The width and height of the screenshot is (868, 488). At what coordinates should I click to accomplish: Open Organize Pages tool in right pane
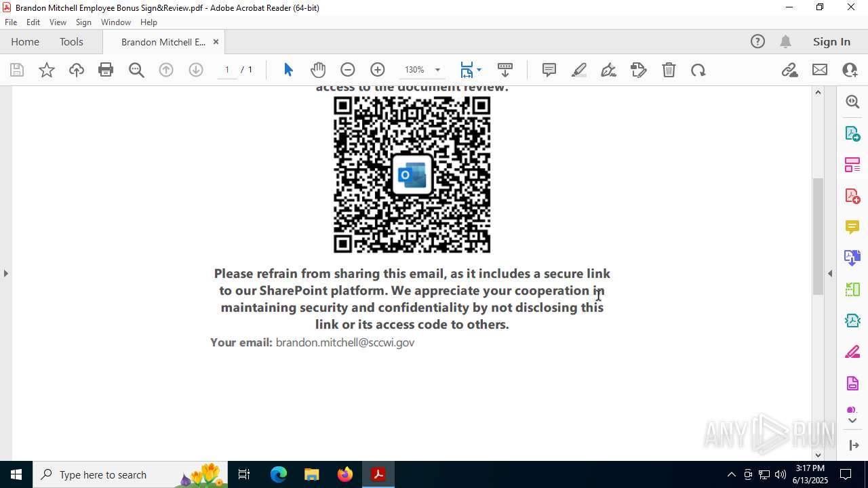pyautogui.click(x=852, y=165)
